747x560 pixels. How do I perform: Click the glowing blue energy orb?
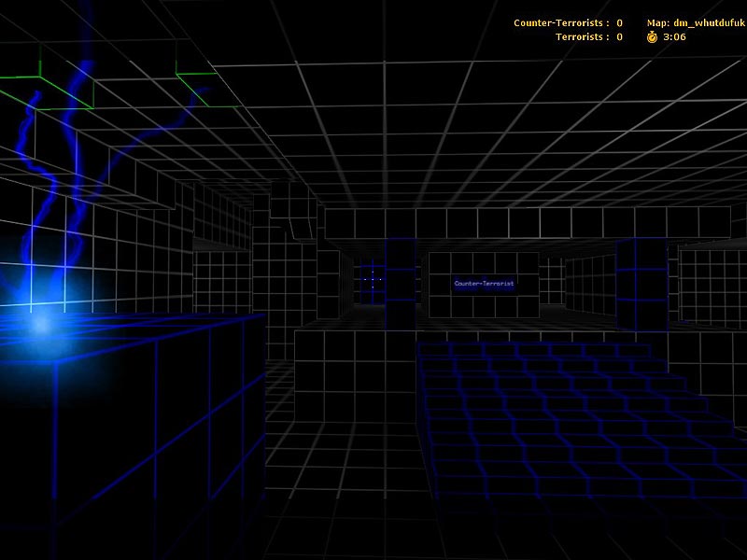[37, 324]
